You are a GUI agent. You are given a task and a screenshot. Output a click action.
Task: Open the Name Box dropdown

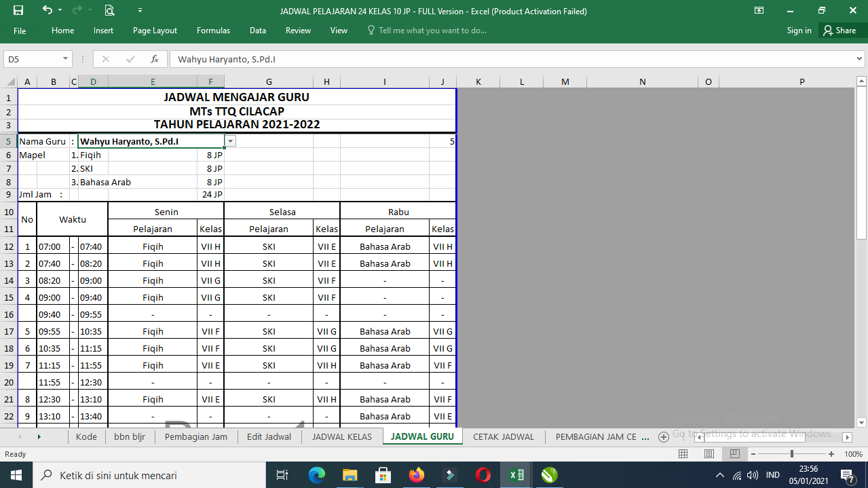(x=66, y=59)
